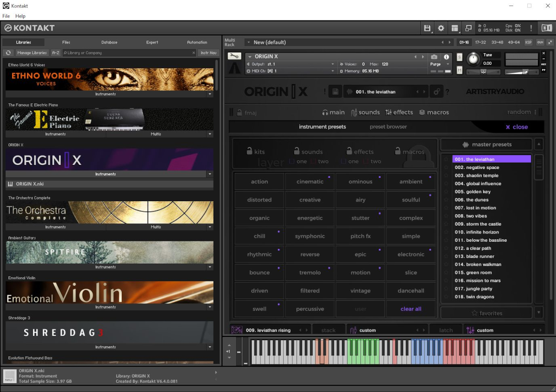Viewport: 556px width, 392px height.
Task: Switch to the Files tab
Action: 66,42
